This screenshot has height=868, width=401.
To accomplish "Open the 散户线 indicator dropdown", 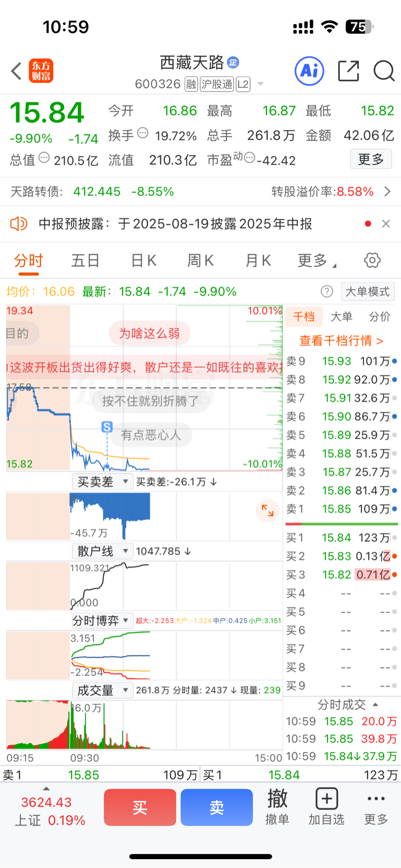I will [102, 551].
